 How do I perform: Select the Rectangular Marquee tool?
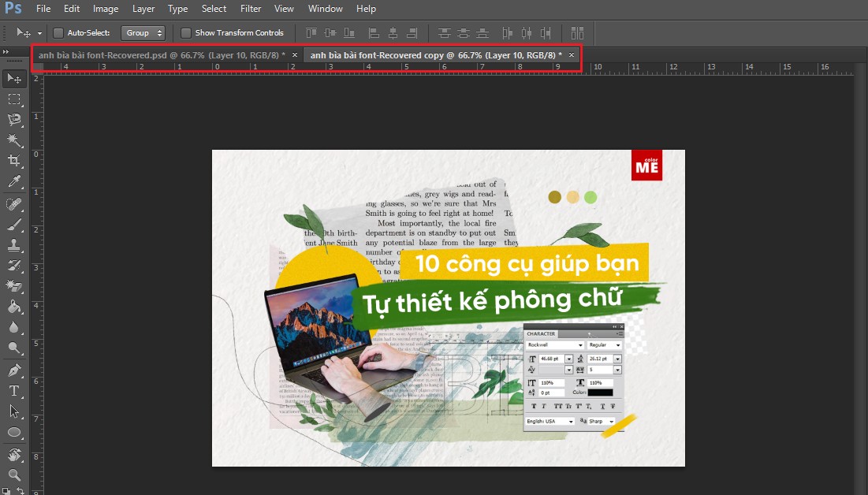coord(13,98)
